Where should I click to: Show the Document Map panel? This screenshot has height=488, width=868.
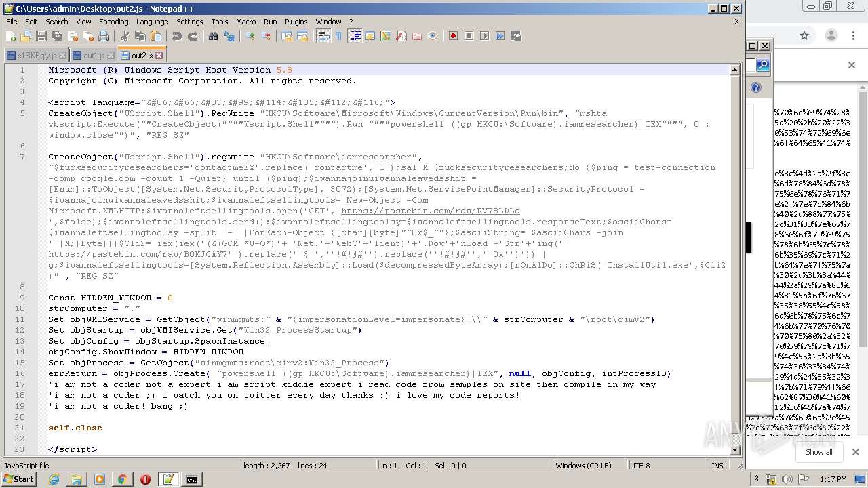pyautogui.click(x=386, y=36)
